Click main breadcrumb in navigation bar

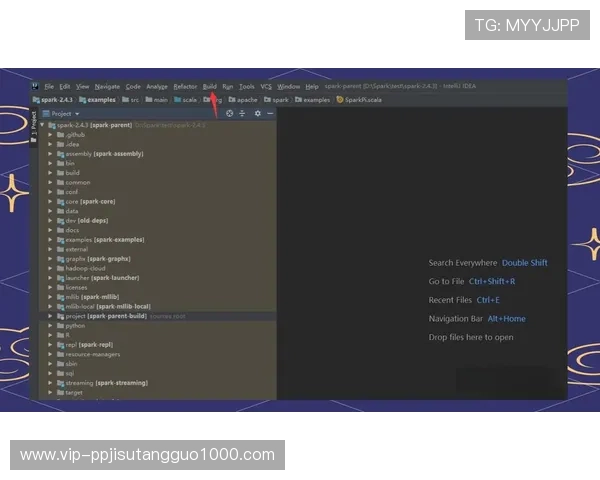pyautogui.click(x=157, y=100)
